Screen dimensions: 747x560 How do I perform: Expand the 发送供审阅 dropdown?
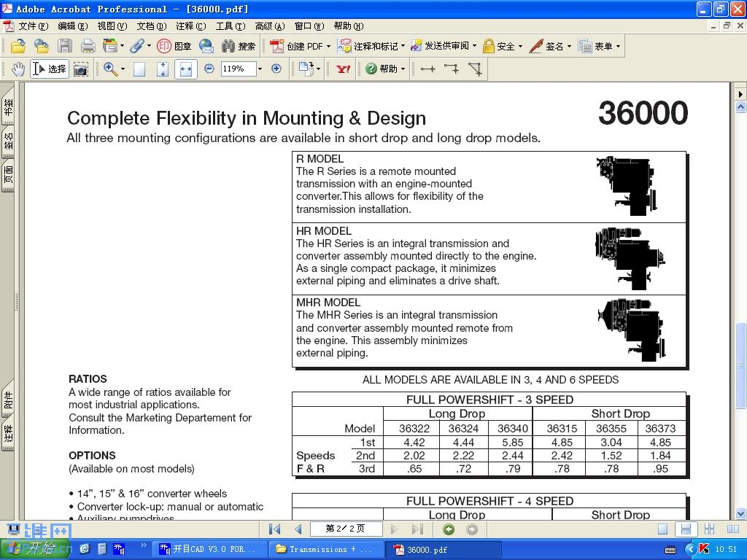[474, 46]
